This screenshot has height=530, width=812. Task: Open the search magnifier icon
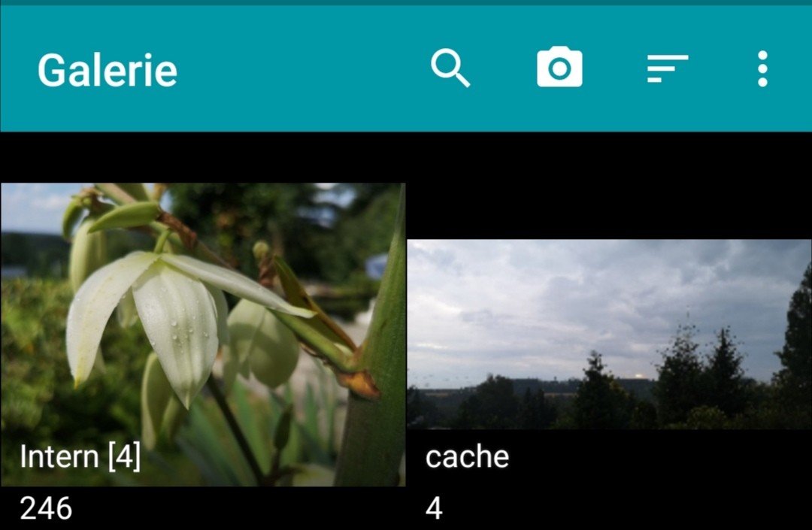(x=450, y=68)
